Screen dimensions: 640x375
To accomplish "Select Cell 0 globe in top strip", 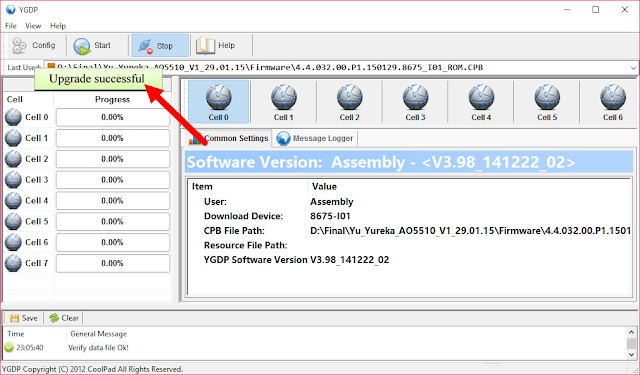I will tap(218, 102).
